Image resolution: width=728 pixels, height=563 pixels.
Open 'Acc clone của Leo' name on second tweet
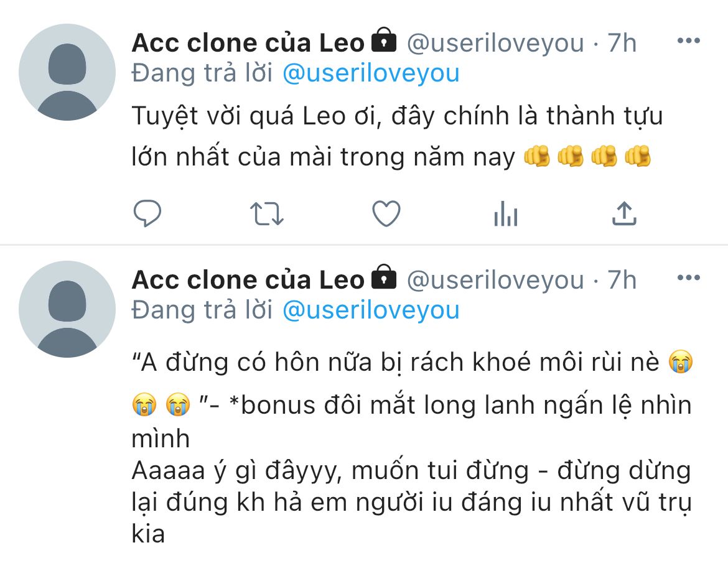[248, 280]
